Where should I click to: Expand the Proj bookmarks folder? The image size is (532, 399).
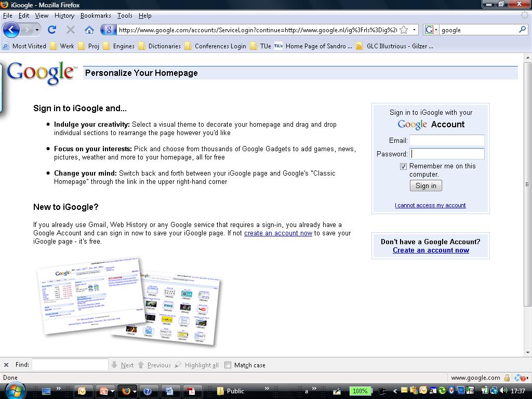coord(88,46)
